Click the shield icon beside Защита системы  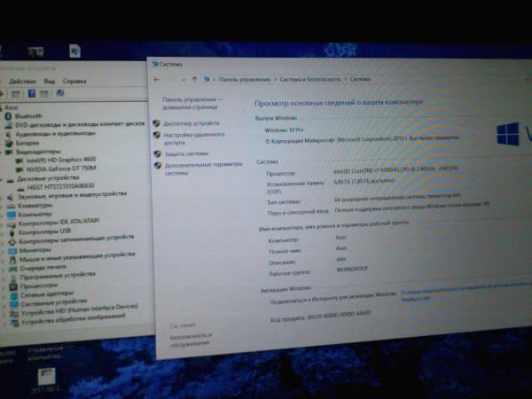point(157,153)
